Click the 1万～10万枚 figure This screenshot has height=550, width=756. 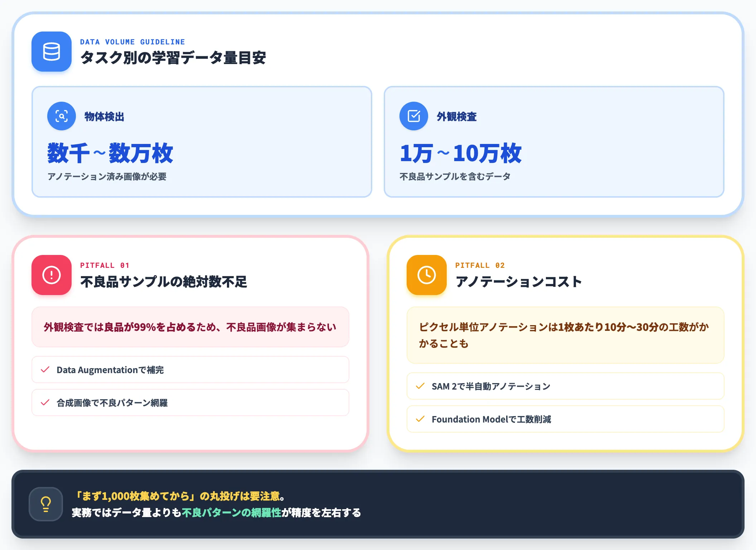click(x=461, y=153)
